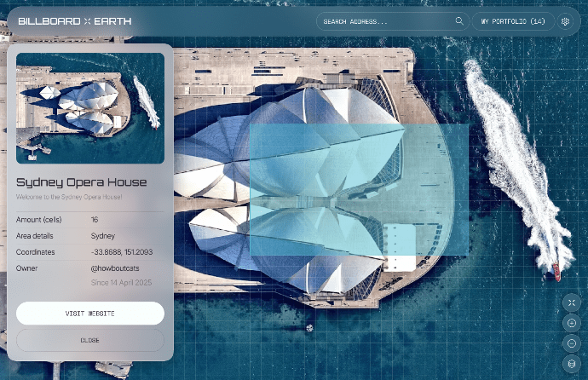588x380 pixels.
Task: Click the Search Address input field
Action: pos(393,21)
